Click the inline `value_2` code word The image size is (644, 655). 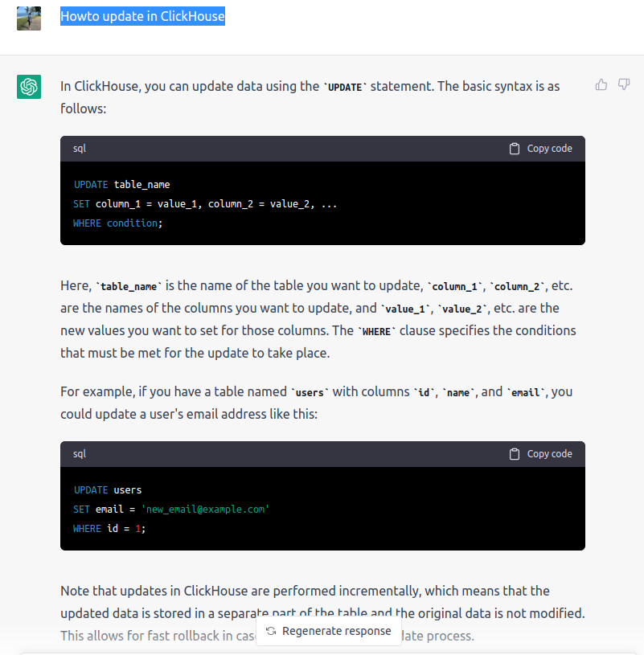coord(462,309)
